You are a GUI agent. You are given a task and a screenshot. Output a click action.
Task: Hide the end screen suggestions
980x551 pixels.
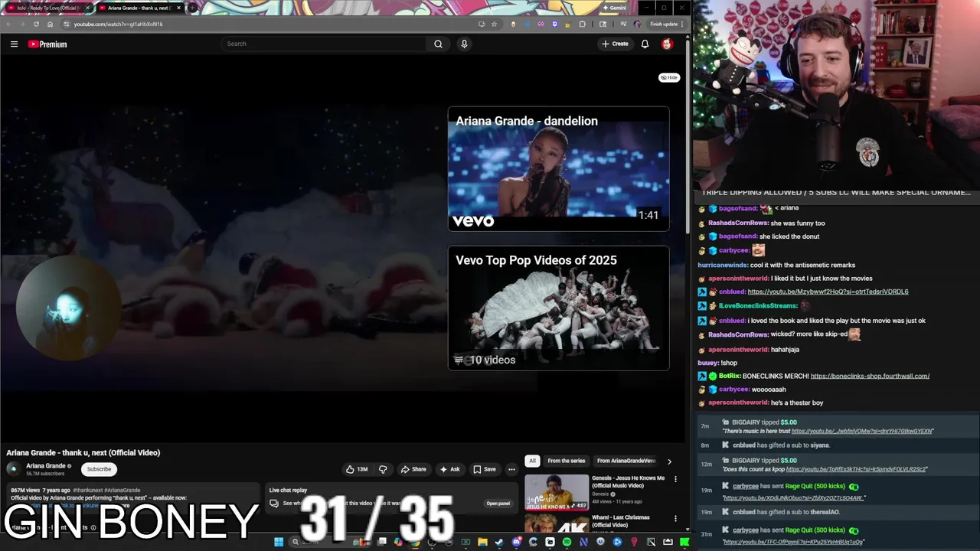(669, 77)
